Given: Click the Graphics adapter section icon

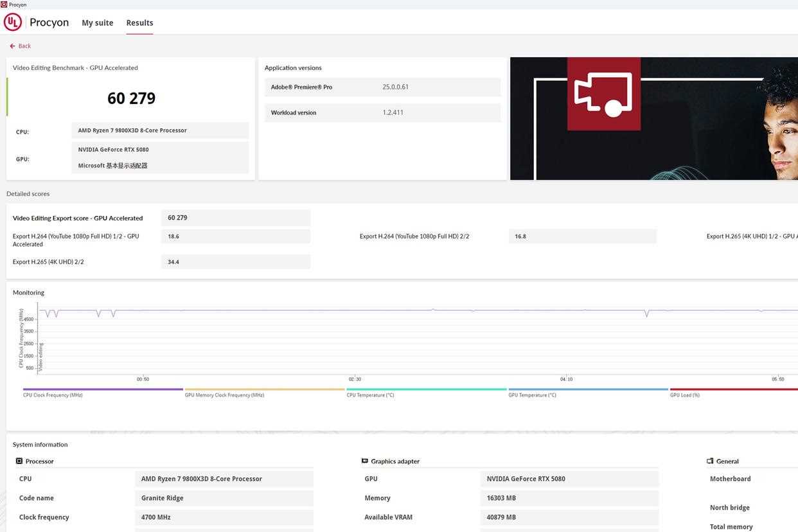Looking at the screenshot, I should tap(365, 461).
